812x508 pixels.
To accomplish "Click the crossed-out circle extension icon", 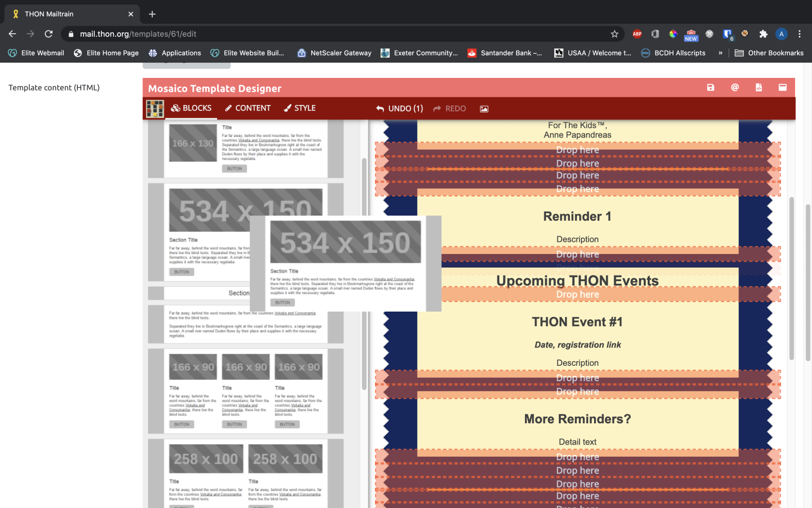I will click(745, 33).
